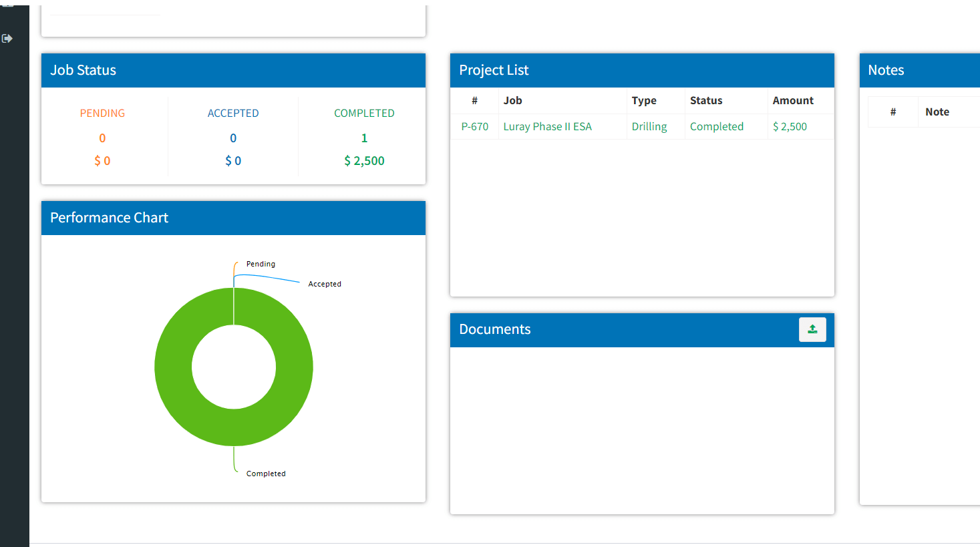980x547 pixels.
Task: Click the upload document icon button
Action: [x=812, y=329]
